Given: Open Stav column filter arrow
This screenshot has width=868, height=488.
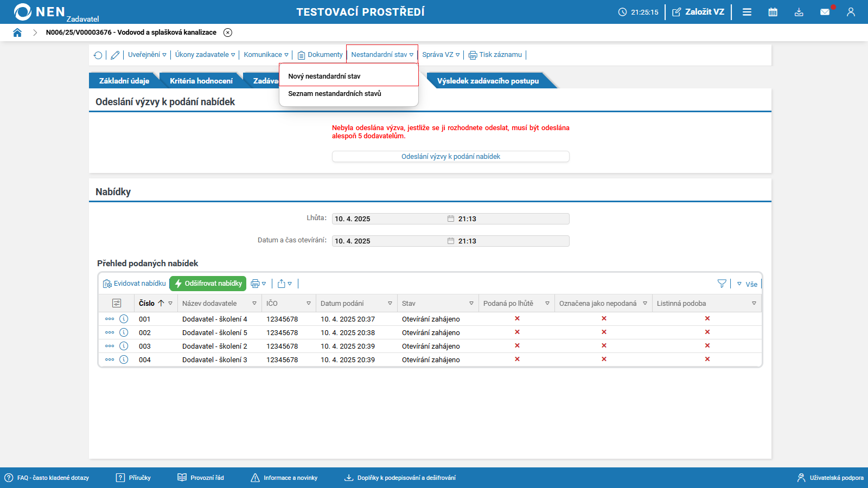Looking at the screenshot, I should 471,303.
